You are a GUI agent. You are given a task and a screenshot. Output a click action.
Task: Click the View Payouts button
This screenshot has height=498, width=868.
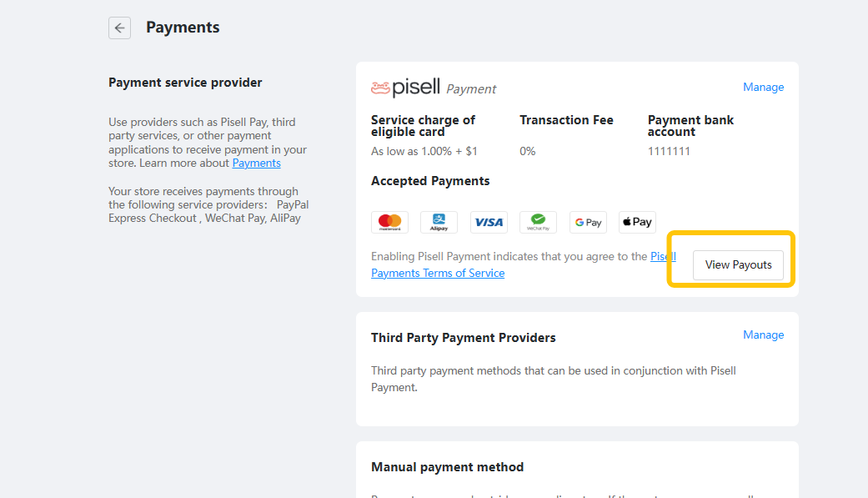point(738,264)
